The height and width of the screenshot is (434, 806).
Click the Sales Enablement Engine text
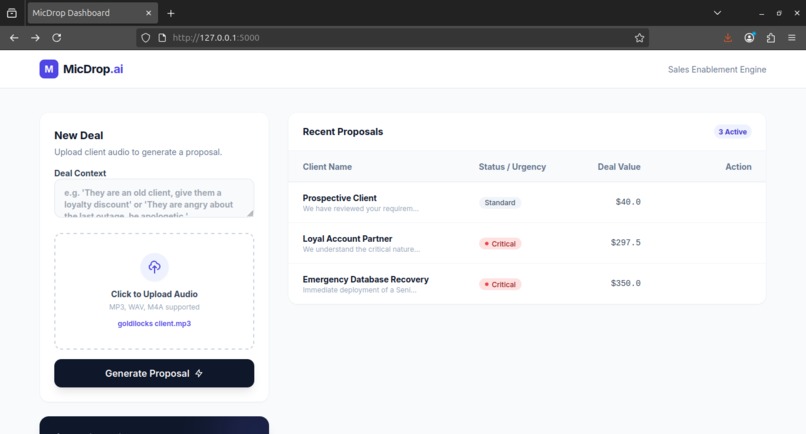717,69
